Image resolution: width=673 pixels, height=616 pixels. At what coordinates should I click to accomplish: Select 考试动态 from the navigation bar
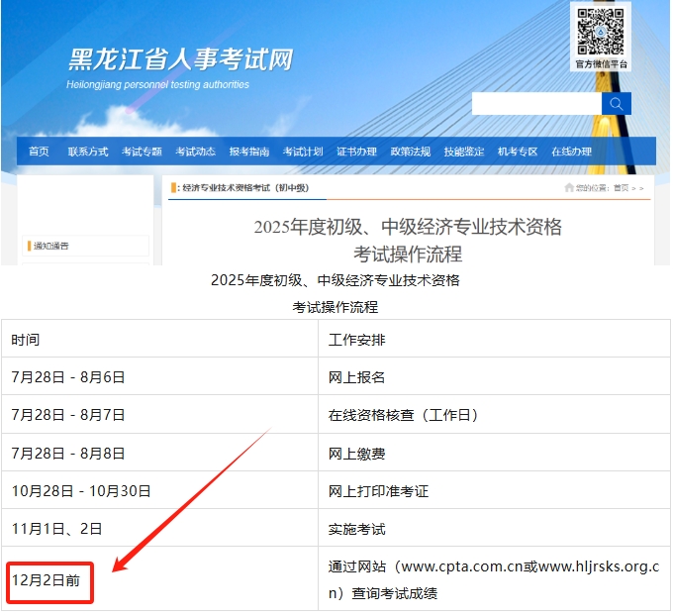[195, 152]
